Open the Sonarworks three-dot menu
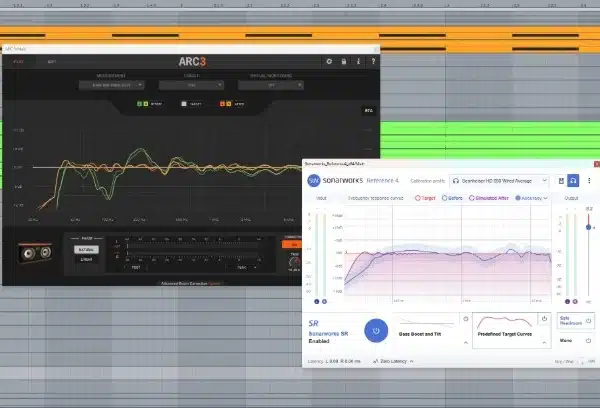 (589, 181)
